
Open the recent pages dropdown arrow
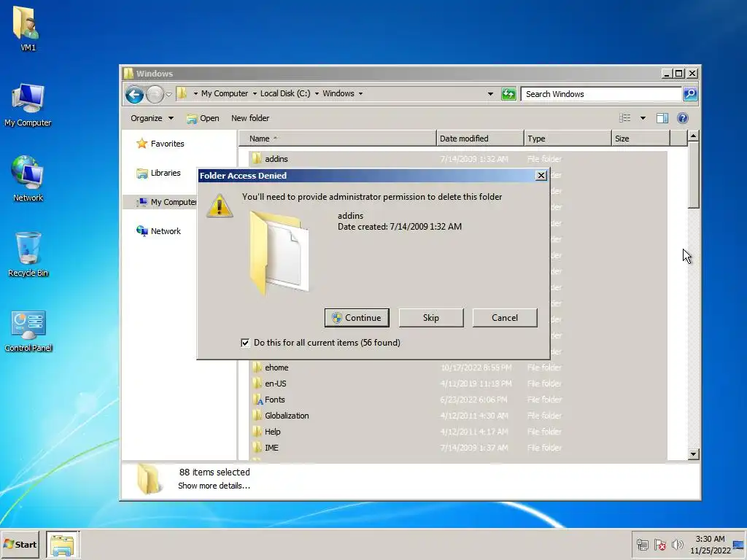coord(169,94)
